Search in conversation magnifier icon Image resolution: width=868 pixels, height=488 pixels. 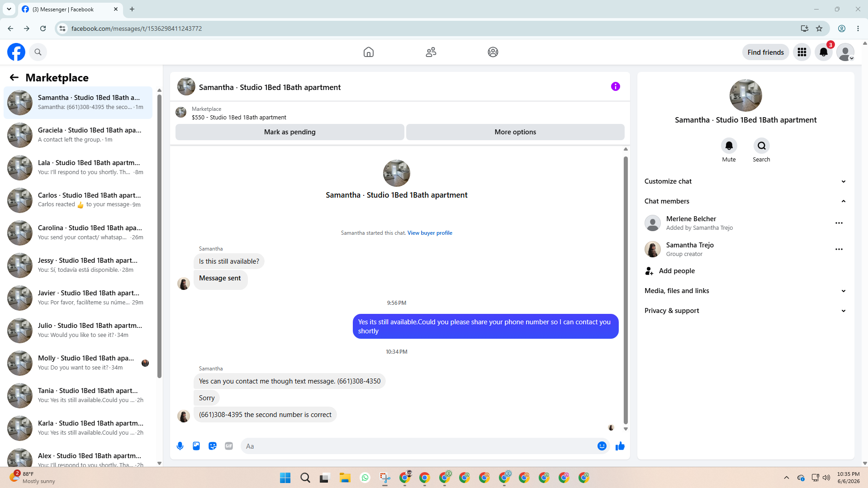762,146
